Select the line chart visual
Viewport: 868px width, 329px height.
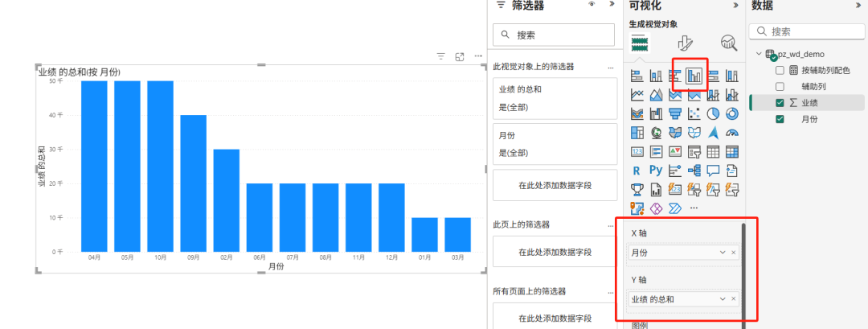tap(637, 95)
